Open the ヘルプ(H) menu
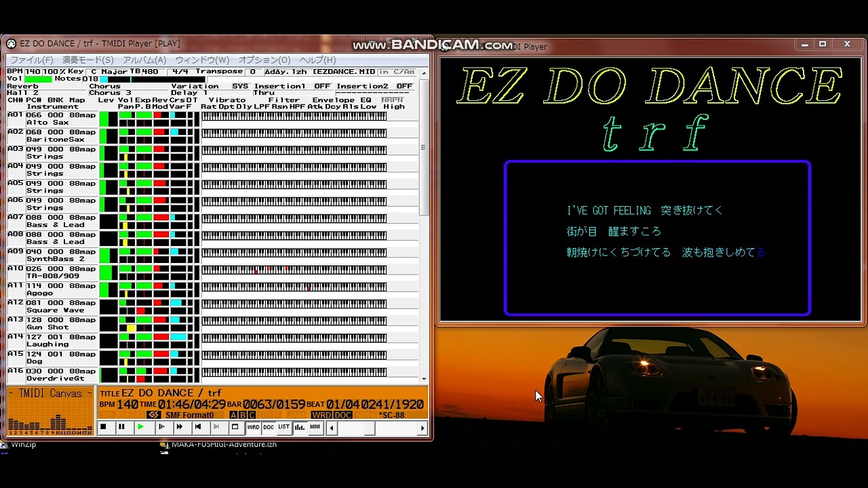Screen dimensions: 868x488 (x=317, y=60)
